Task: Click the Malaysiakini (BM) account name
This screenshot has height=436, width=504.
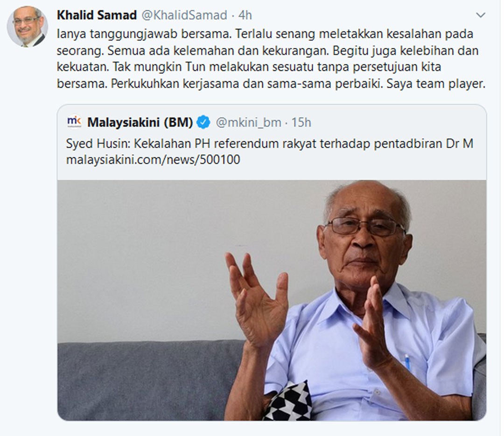Action: point(140,123)
